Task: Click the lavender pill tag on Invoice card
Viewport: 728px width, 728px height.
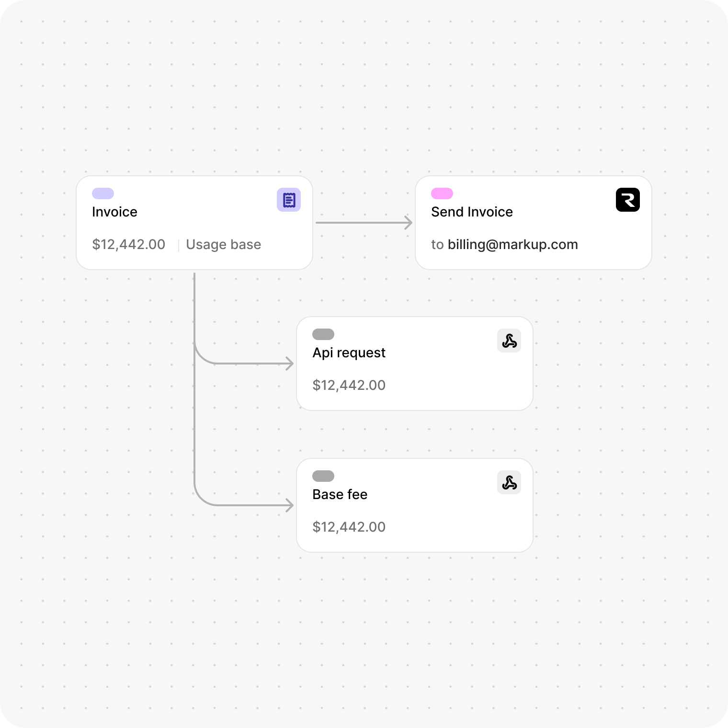Action: [103, 193]
